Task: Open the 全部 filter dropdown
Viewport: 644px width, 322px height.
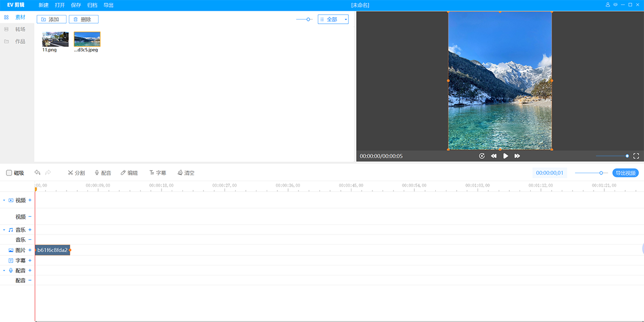Action: 333,19
